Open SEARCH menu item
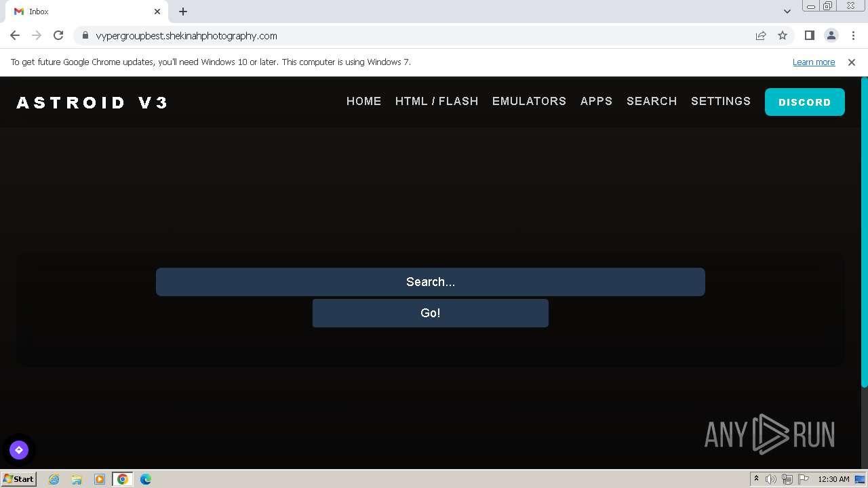The width and height of the screenshot is (868, 488). coord(652,101)
